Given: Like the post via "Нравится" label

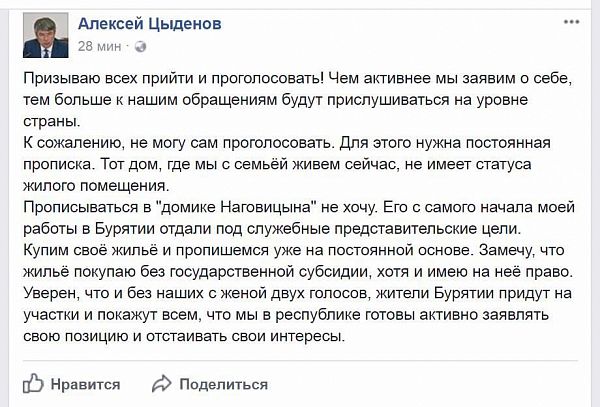Looking at the screenshot, I should [x=85, y=384].
